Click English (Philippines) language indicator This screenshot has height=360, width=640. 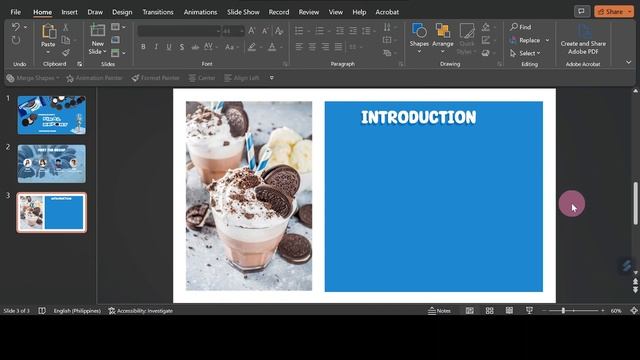(x=77, y=311)
